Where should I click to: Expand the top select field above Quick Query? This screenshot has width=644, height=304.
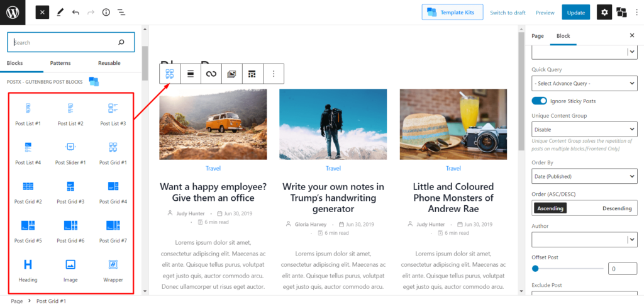tap(584, 52)
